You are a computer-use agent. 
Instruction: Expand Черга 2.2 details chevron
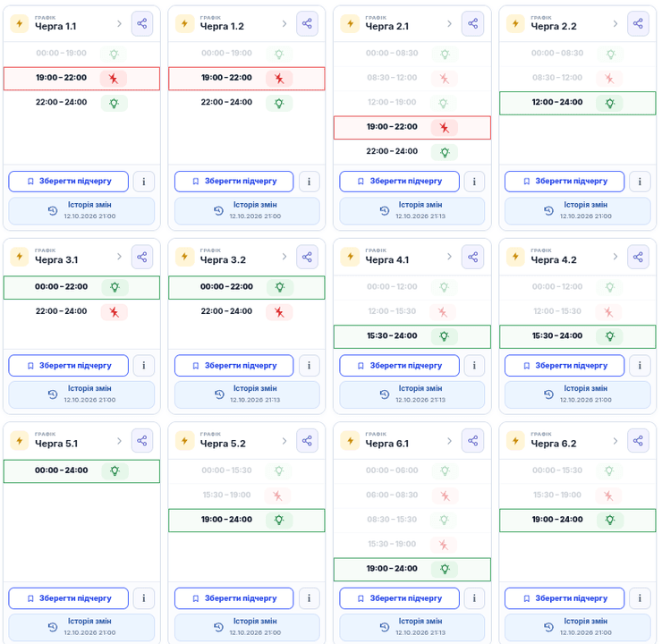click(615, 23)
